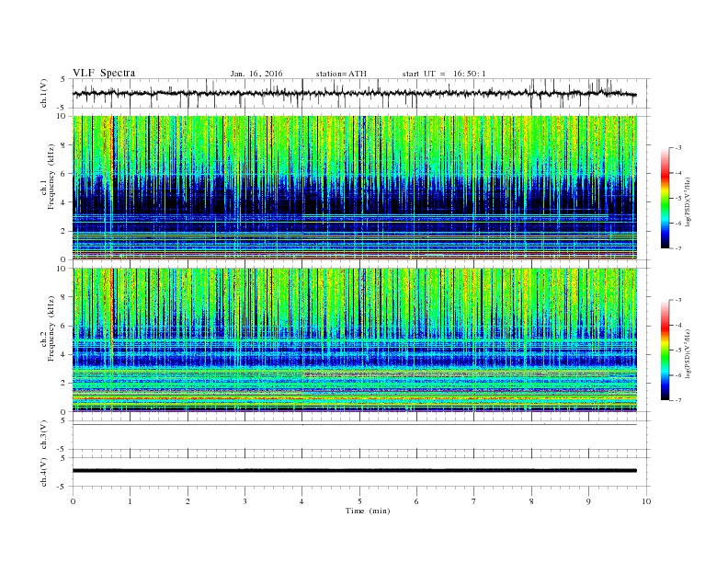728x563 pixels.
Task: Click the "ch.1(V)" axis label
Action: pos(44,94)
